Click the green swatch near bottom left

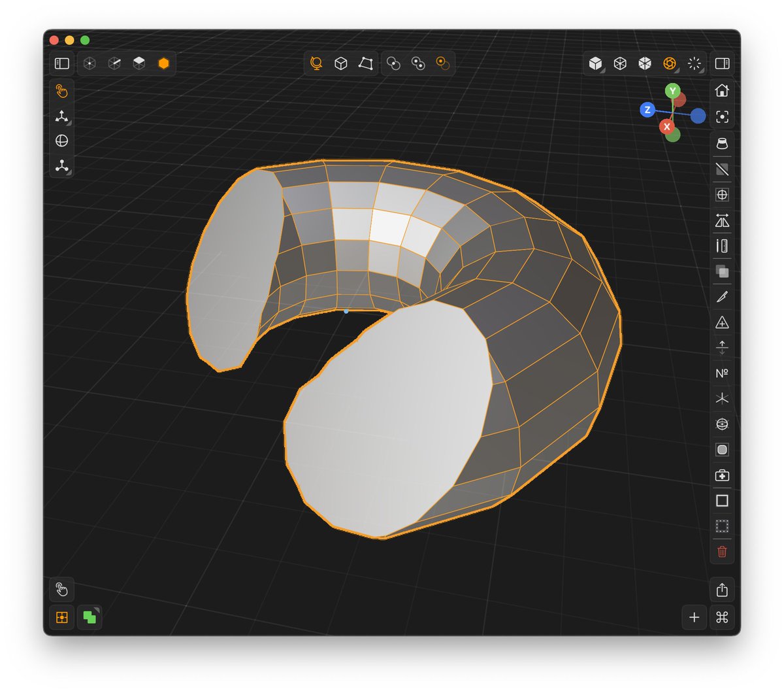tap(88, 617)
